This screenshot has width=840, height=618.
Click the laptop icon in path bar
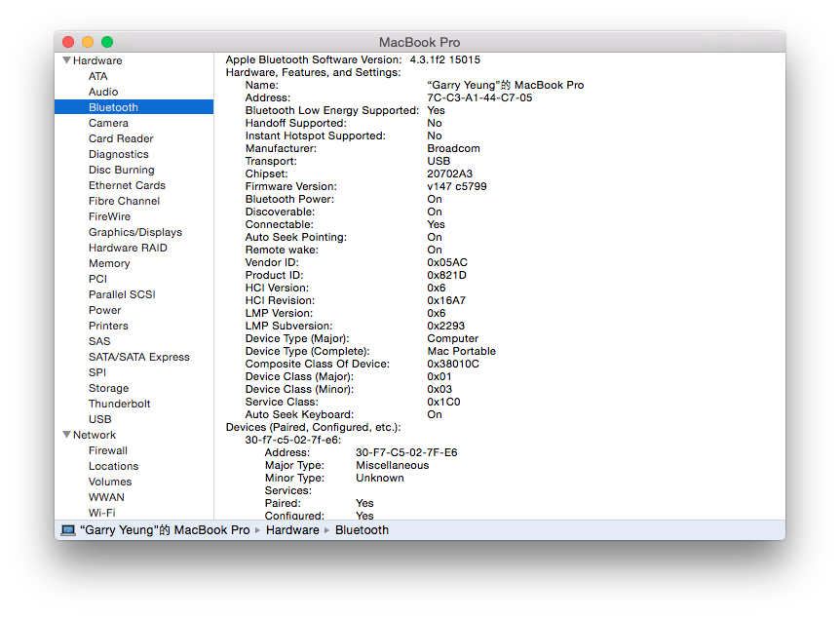coord(68,530)
